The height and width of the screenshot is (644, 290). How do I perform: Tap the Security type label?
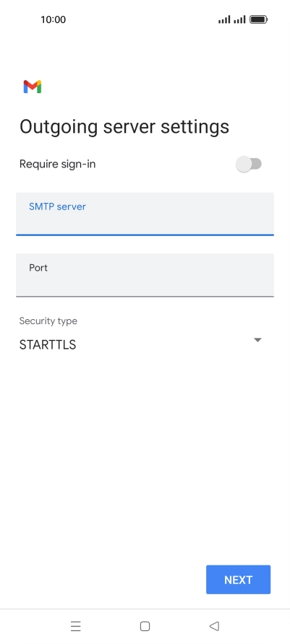[48, 321]
